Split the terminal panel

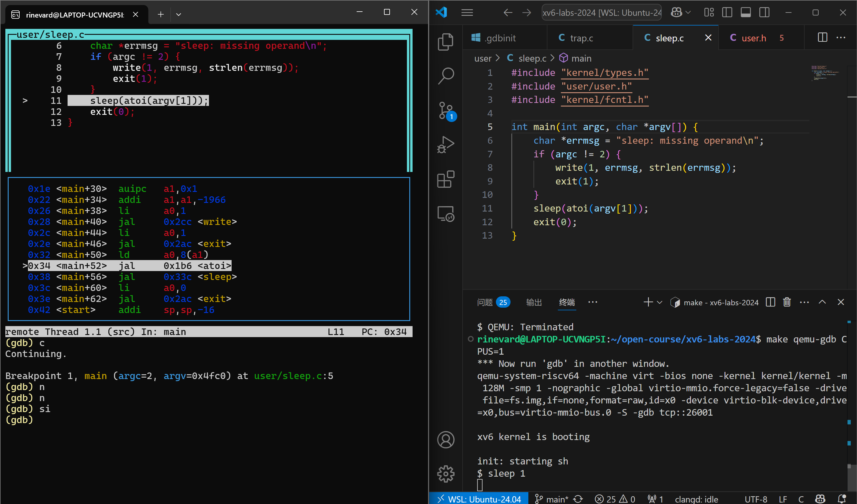tap(770, 302)
